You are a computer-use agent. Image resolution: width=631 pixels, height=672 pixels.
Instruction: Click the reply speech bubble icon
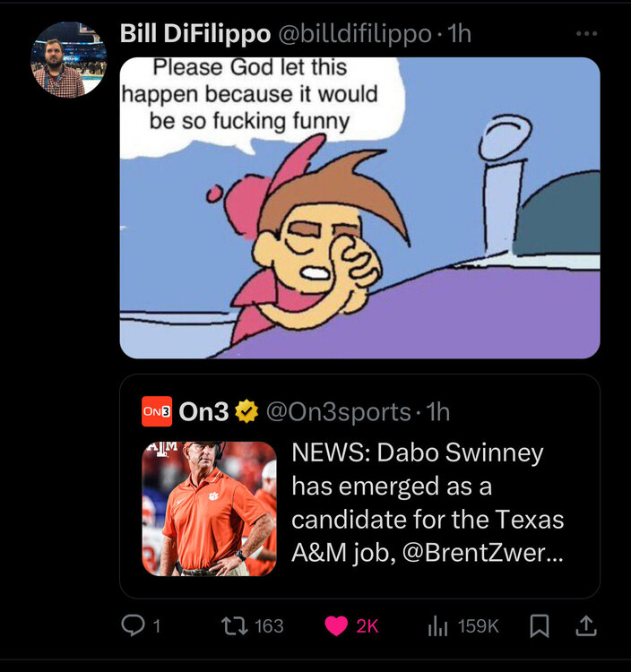click(133, 625)
